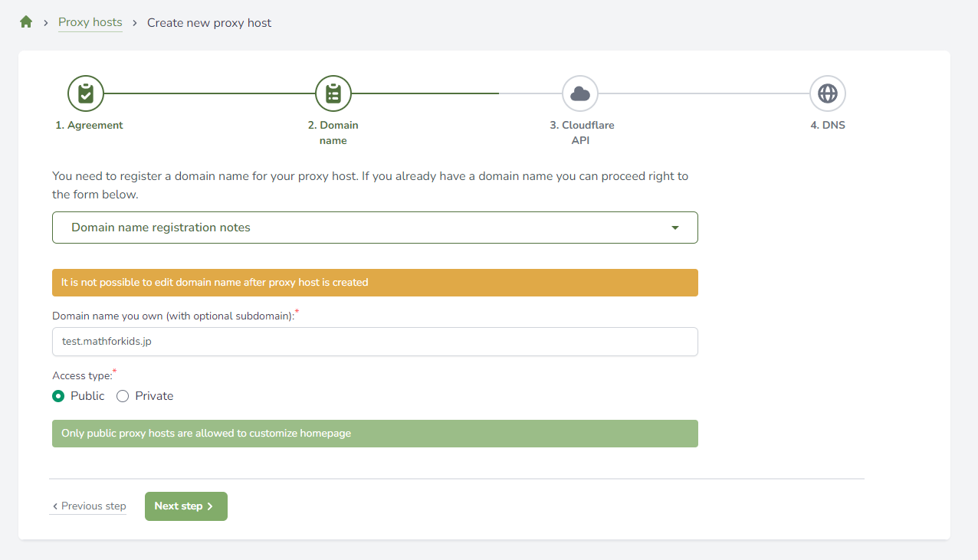978x560 pixels.
Task: Click the Domain name step icon
Action: pos(333,93)
